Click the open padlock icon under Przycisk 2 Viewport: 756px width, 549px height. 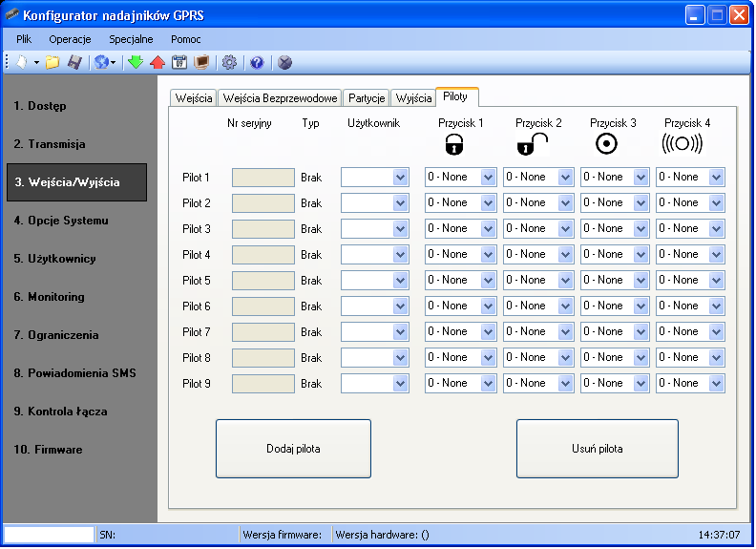pyautogui.click(x=533, y=144)
